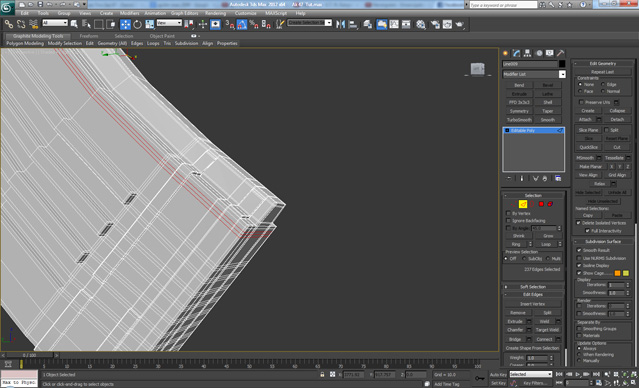
Task: Open the Motion command panel tab
Action: (x=539, y=53)
